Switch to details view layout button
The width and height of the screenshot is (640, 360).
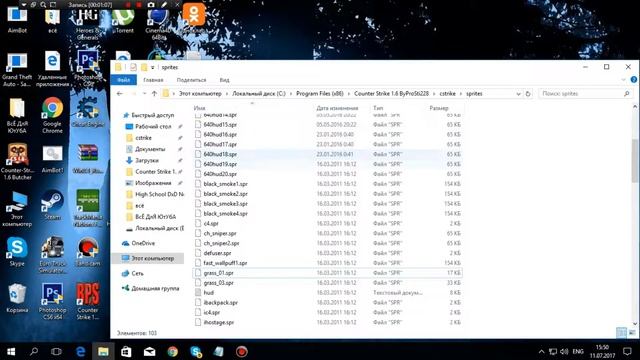coord(621,333)
